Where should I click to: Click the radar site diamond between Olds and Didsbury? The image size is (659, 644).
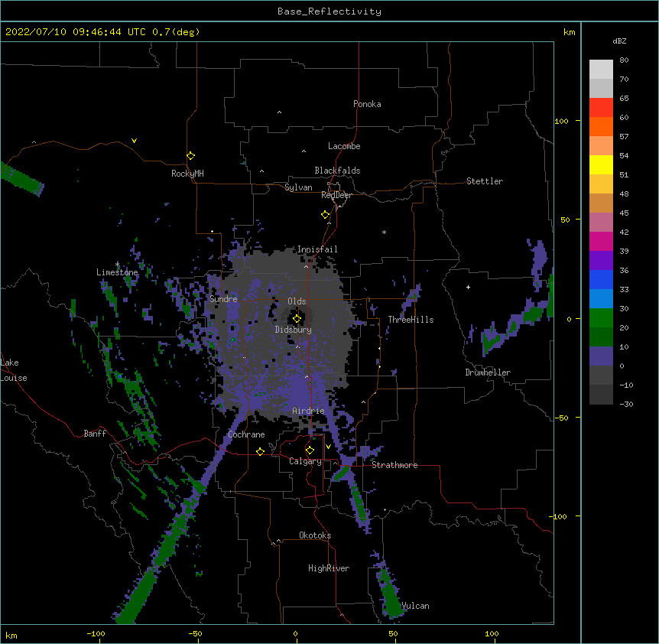pyautogui.click(x=297, y=318)
